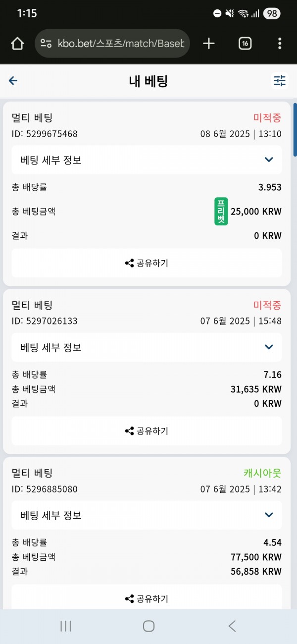The width and height of the screenshot is (297, 644).
Task: Open the tab switcher showing 16 tabs
Action: click(245, 44)
